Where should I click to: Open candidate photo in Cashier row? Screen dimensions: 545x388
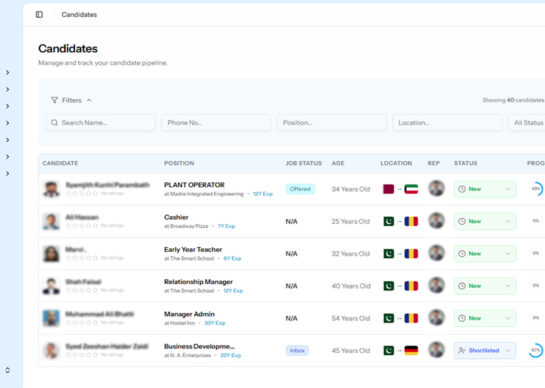[51, 221]
